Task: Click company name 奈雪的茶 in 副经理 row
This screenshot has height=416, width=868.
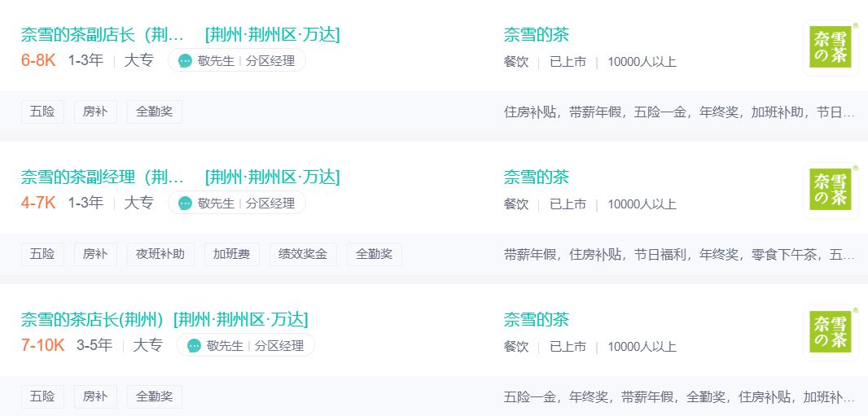Action: (536, 177)
